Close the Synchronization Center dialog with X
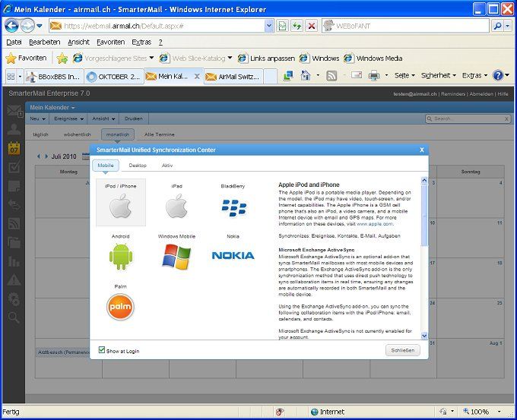517x420 pixels. [422, 150]
